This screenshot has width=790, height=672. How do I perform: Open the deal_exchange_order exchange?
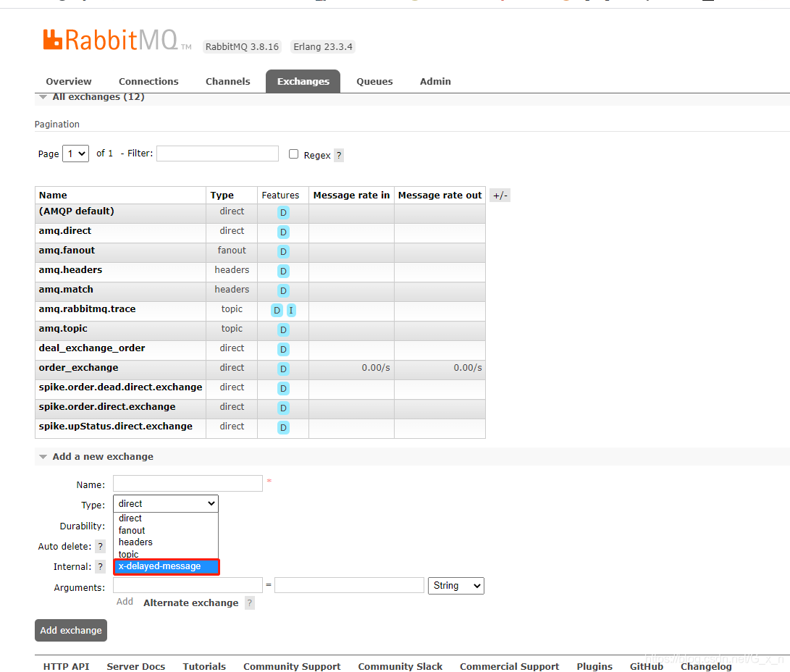[92, 348]
